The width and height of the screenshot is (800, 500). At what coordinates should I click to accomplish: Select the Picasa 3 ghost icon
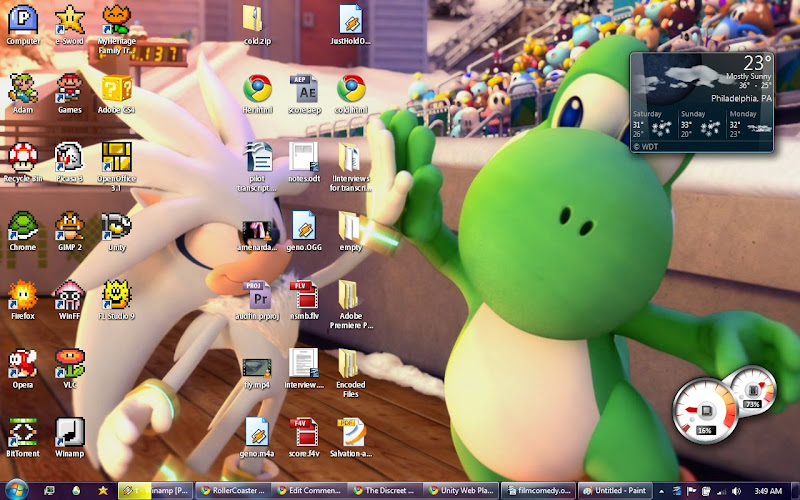point(70,158)
